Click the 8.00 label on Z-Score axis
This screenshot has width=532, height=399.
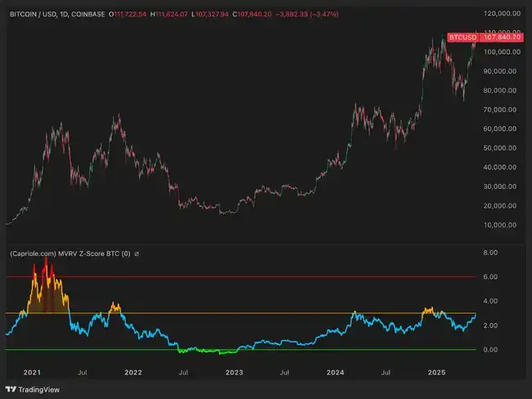coord(491,253)
